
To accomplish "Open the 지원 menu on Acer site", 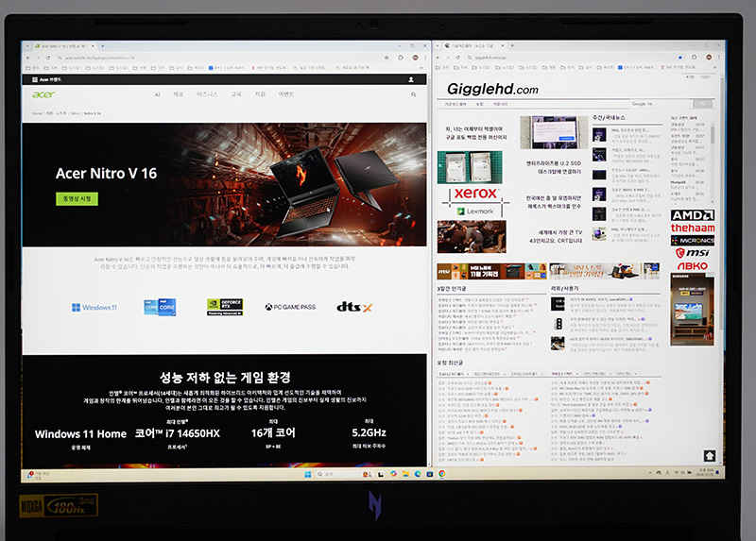I will 260,94.
